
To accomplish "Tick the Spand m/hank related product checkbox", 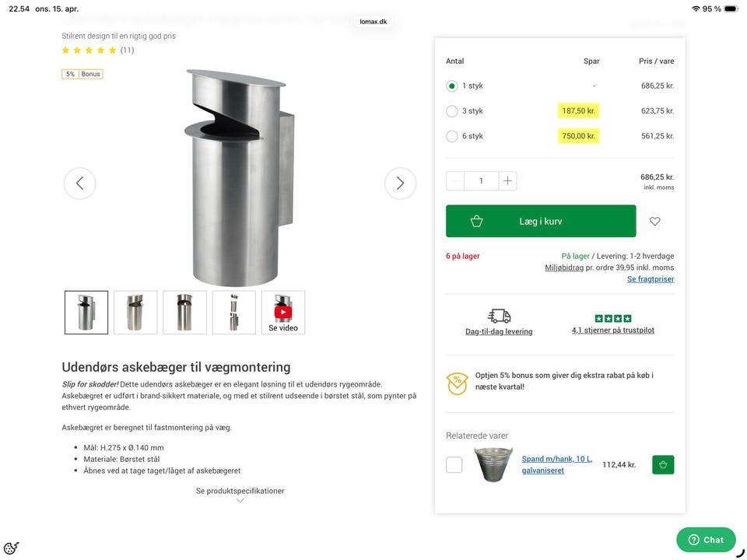I will pos(454,464).
